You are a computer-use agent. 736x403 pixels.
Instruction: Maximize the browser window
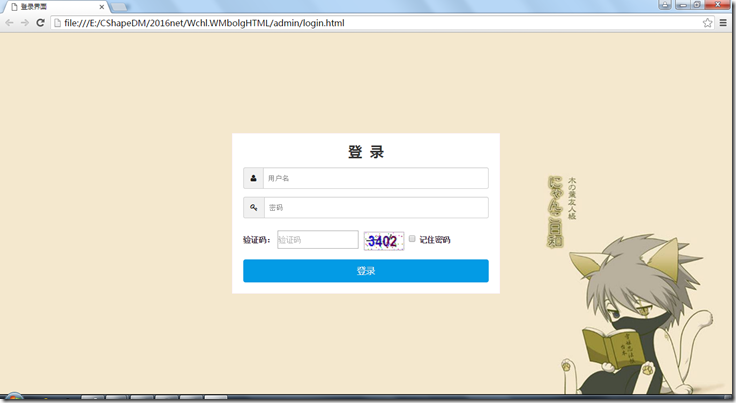(x=696, y=5)
